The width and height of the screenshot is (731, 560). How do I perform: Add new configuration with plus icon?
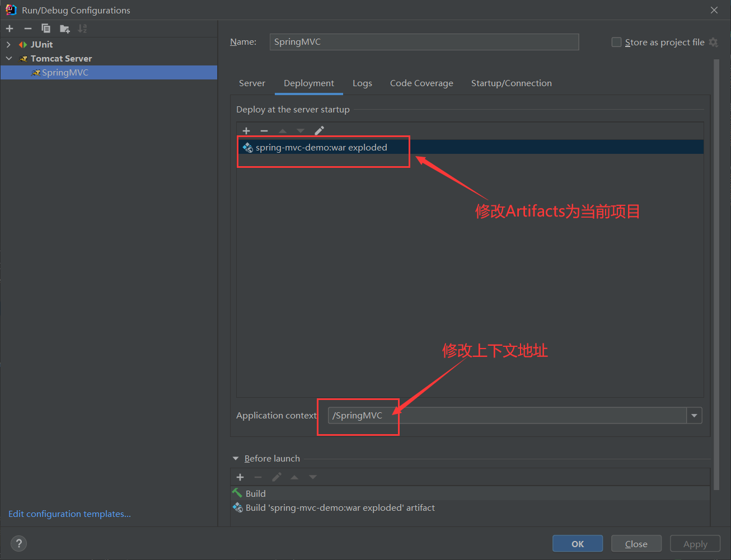[10, 29]
